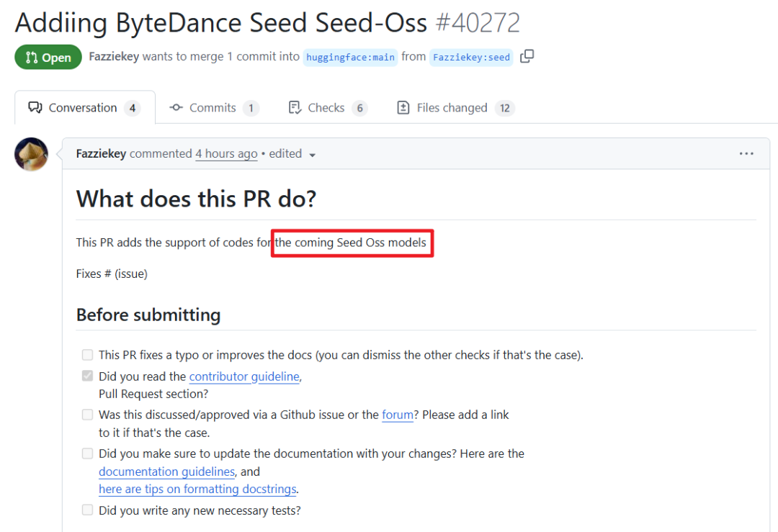Open the documentation guidelines link
Screen dimensions: 778x532
(x=166, y=472)
